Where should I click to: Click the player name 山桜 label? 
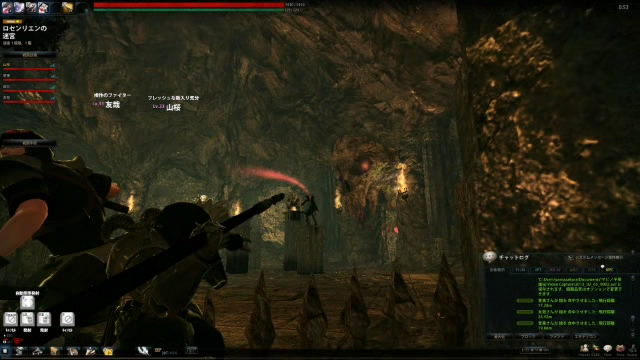(x=173, y=107)
